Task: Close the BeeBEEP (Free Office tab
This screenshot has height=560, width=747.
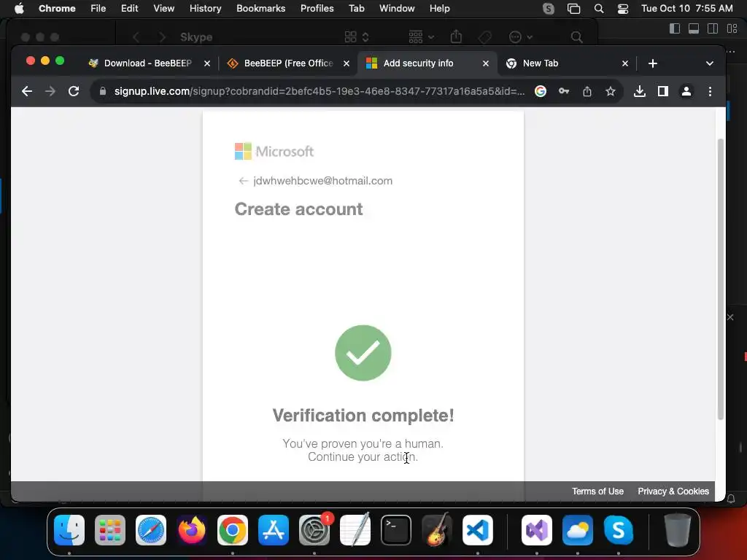Action: pos(347,63)
